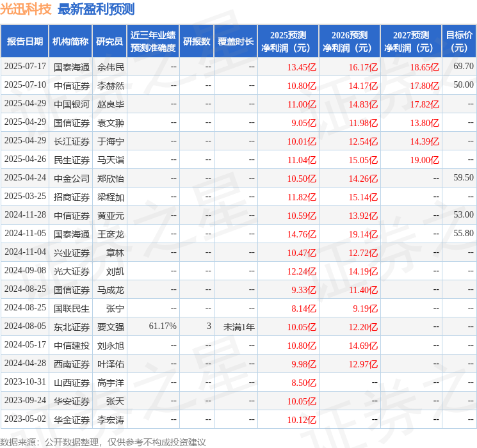Click the 61.17% accuracy value
The image size is (477, 448).
tap(163, 327)
